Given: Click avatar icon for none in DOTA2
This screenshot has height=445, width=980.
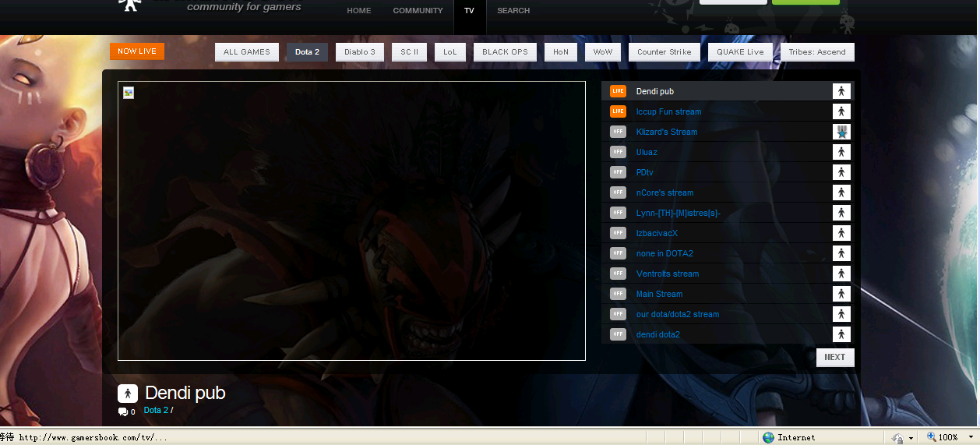Looking at the screenshot, I should pyautogui.click(x=841, y=253).
